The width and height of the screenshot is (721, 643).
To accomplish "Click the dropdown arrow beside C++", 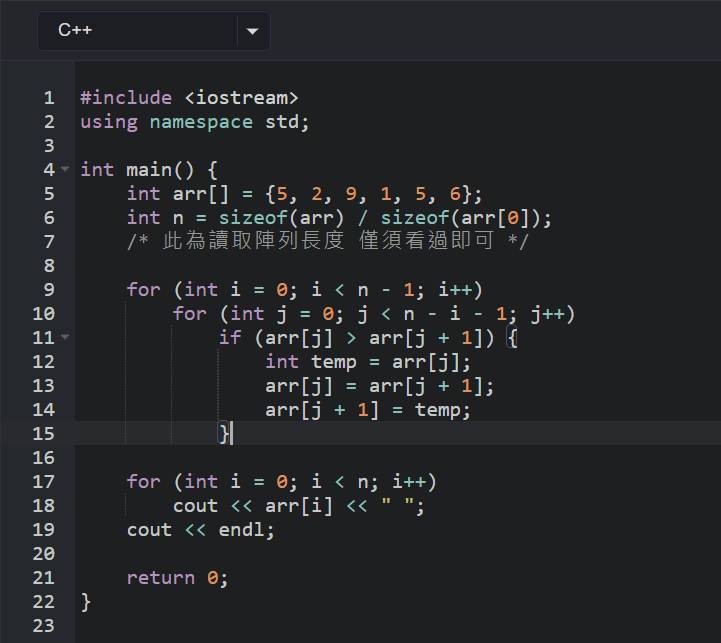I will point(252,31).
